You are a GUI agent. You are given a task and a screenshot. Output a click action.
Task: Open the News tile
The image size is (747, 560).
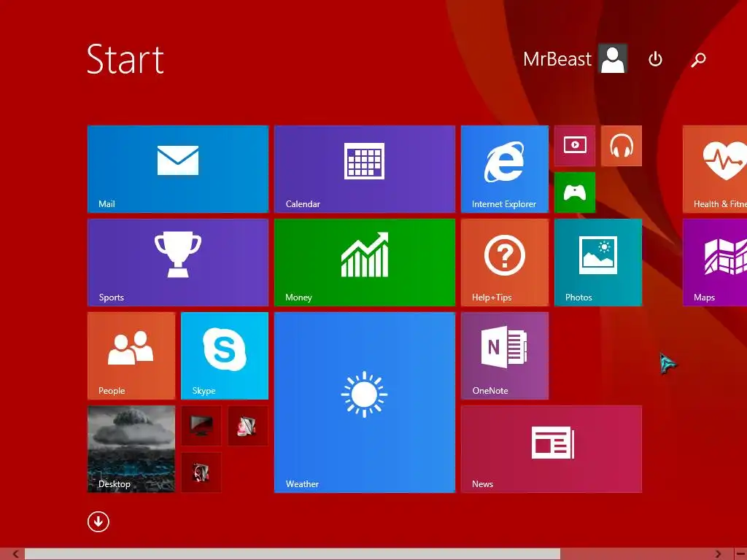(x=551, y=449)
